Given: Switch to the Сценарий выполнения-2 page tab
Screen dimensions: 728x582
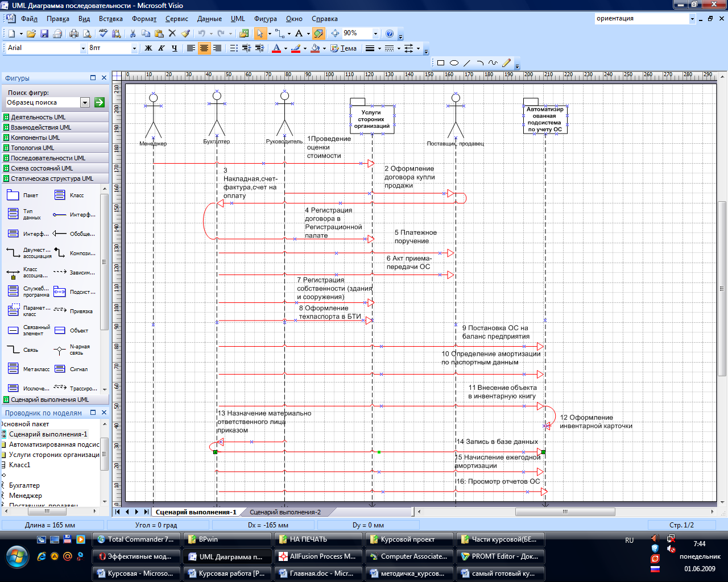Looking at the screenshot, I should pyautogui.click(x=285, y=512).
